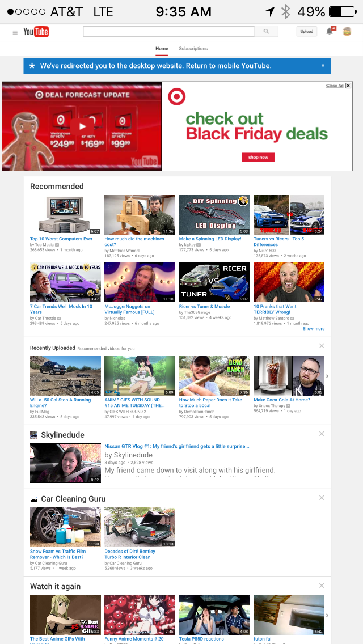Open Spinning LED Display video thumbnail

[x=214, y=214]
